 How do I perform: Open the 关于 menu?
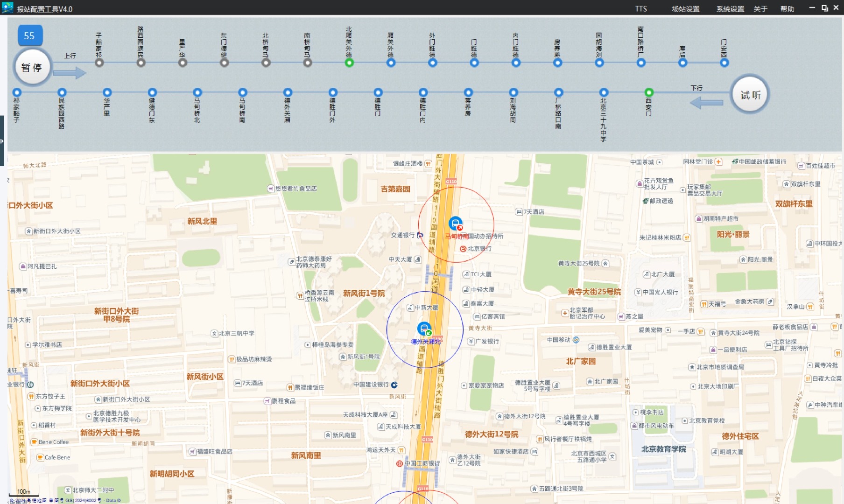coord(760,9)
